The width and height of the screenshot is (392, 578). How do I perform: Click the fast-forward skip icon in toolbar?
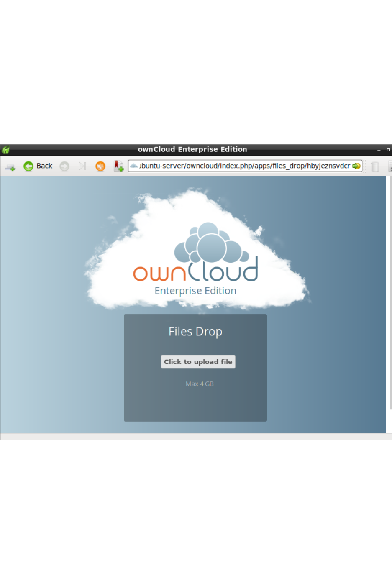82,166
